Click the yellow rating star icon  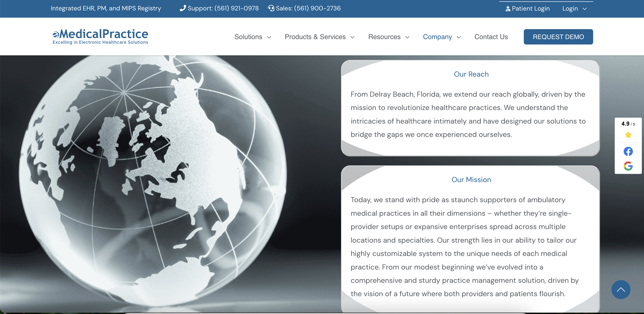pos(628,135)
